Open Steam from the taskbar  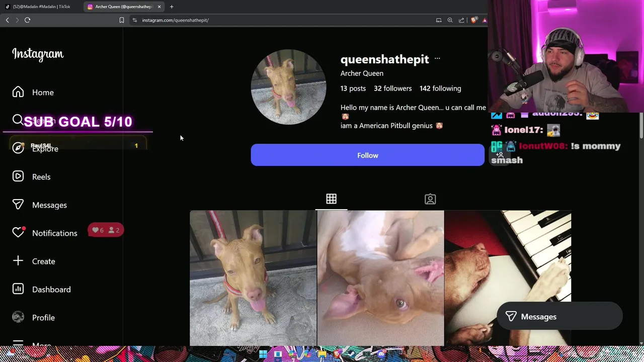352,354
